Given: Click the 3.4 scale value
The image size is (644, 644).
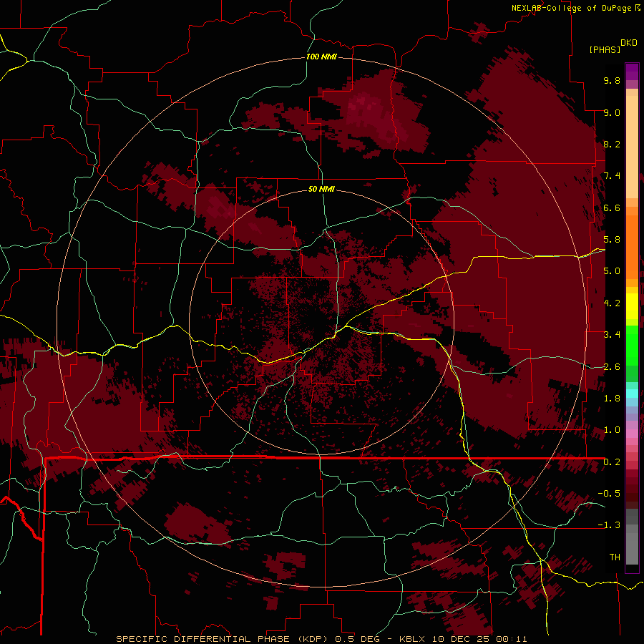Looking at the screenshot, I should tap(612, 335).
